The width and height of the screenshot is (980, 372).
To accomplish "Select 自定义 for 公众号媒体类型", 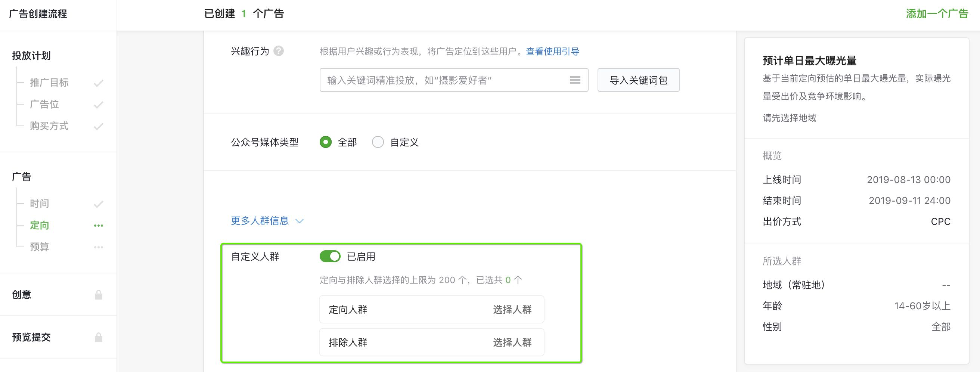I will [x=378, y=142].
